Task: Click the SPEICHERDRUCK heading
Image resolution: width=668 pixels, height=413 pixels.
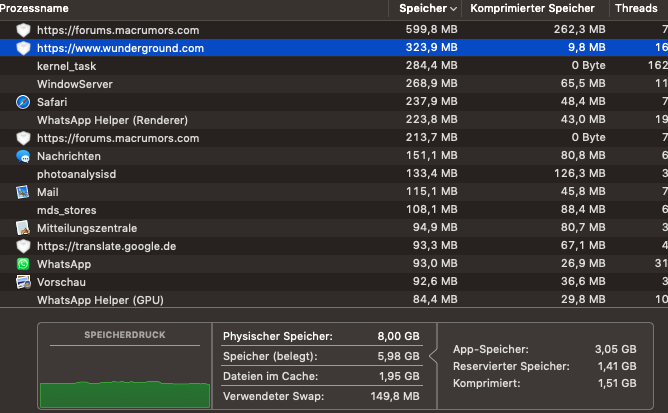Action: pos(125,335)
